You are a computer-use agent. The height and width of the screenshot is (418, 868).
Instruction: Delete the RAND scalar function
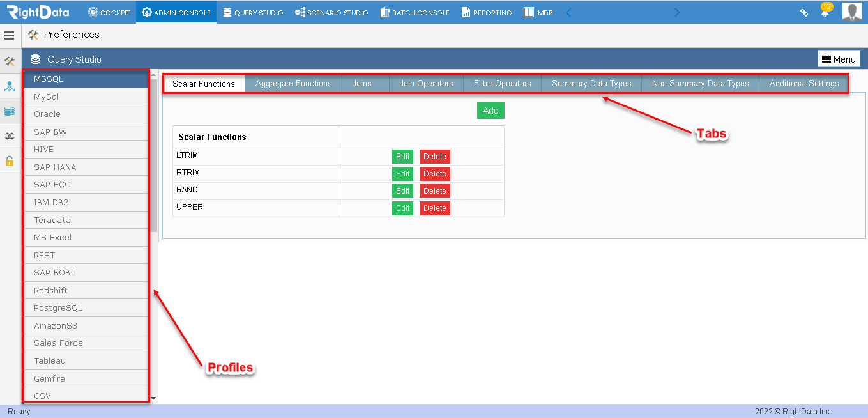435,191
